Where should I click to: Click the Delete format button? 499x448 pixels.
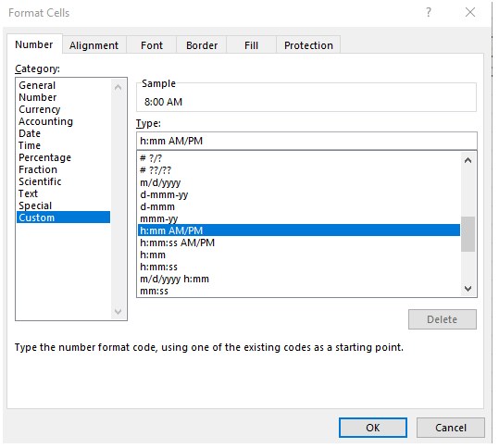tap(443, 319)
